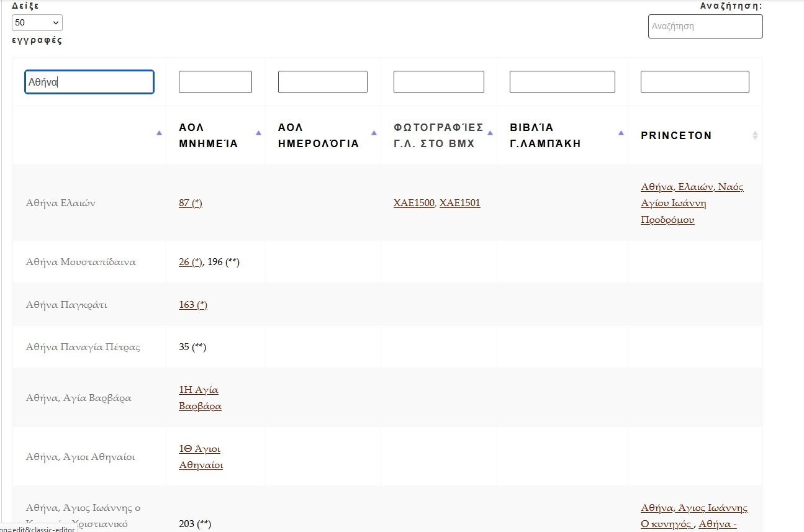This screenshot has width=804, height=532.
Task: Open the 87 (*) link
Action: [x=190, y=203]
